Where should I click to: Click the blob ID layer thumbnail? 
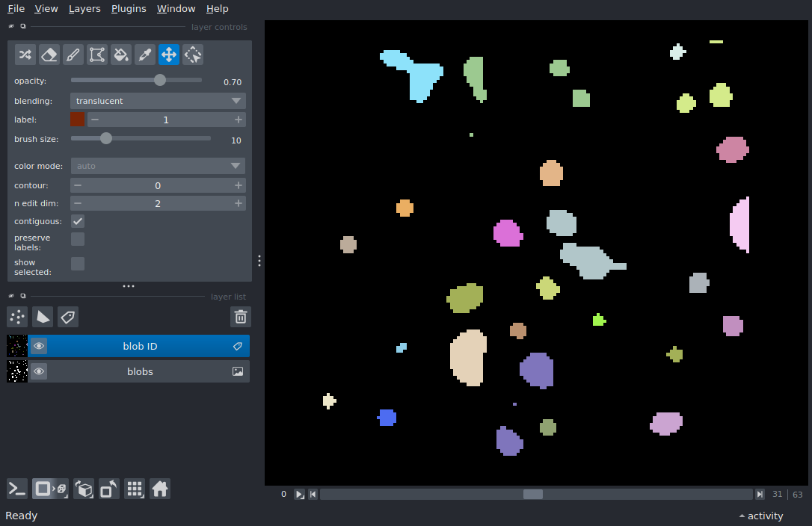click(x=17, y=346)
